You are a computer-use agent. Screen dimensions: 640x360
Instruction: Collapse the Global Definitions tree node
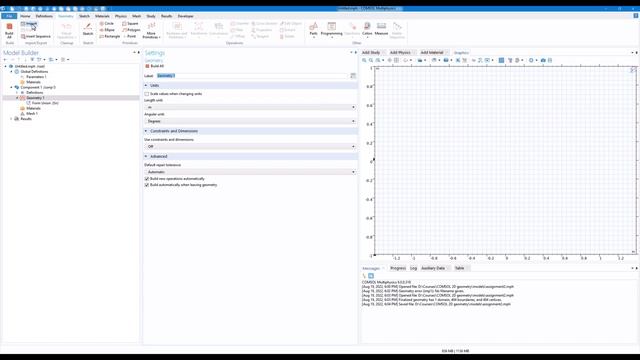point(11,71)
